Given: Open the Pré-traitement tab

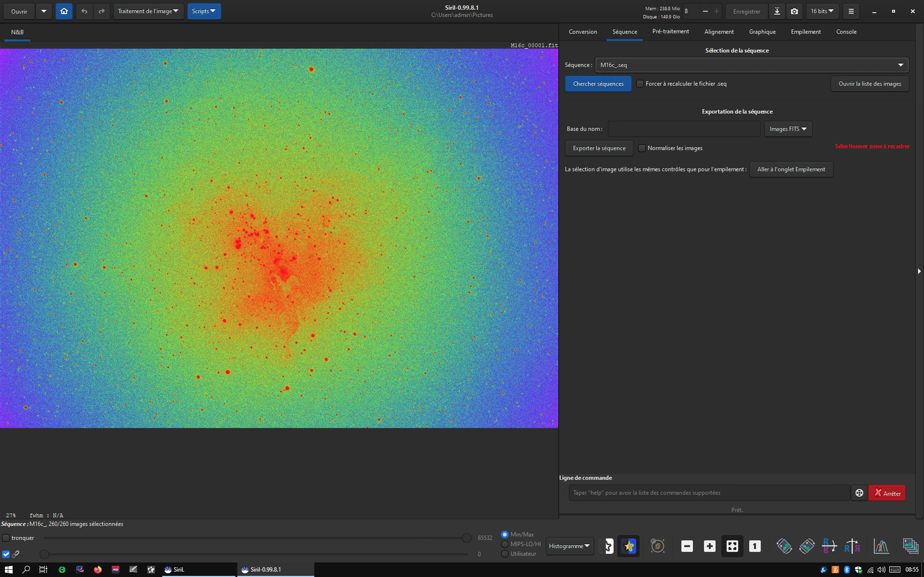Looking at the screenshot, I should tap(670, 32).
